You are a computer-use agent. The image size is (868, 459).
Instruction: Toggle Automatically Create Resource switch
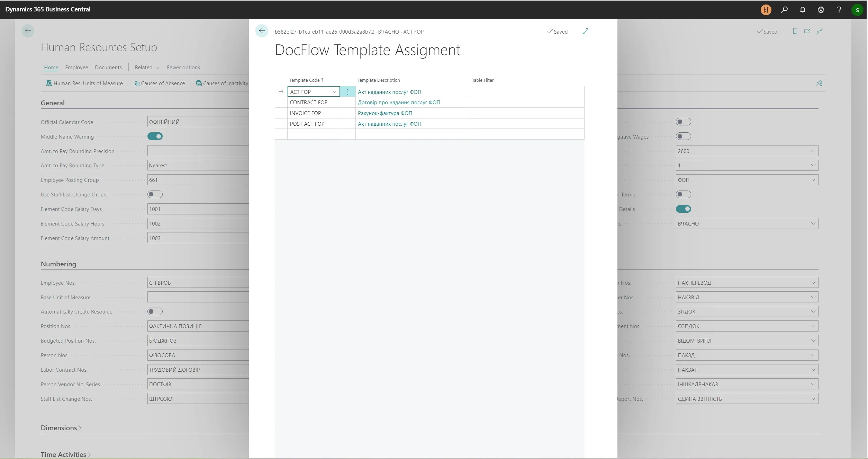click(155, 312)
